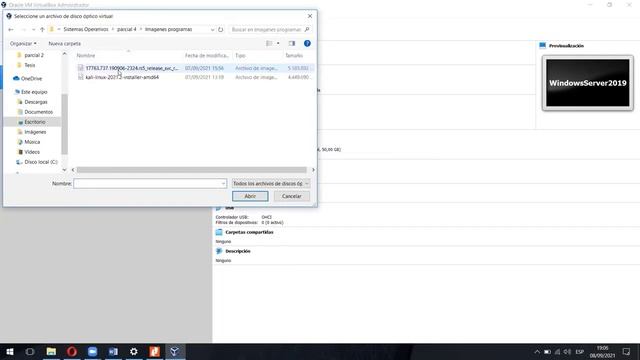This screenshot has height=360, width=640.
Task: Click Carpetas compartidas section in VirtualBox
Action: [x=249, y=232]
